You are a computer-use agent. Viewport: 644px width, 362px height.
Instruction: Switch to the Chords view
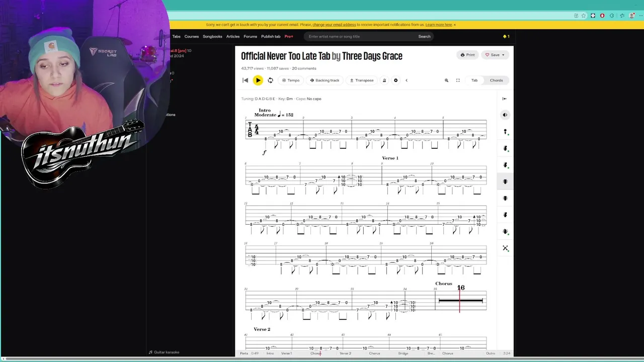click(x=496, y=80)
